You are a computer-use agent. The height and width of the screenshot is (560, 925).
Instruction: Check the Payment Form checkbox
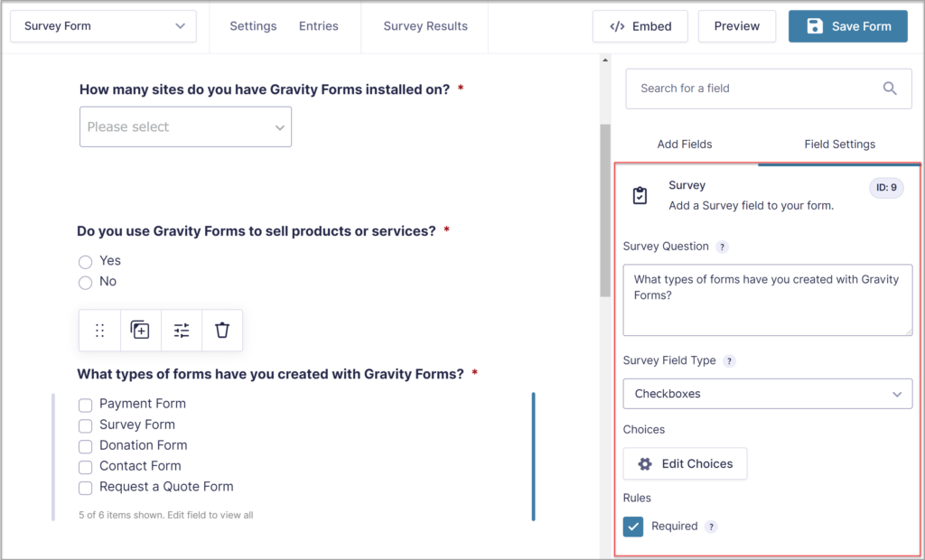click(86, 405)
